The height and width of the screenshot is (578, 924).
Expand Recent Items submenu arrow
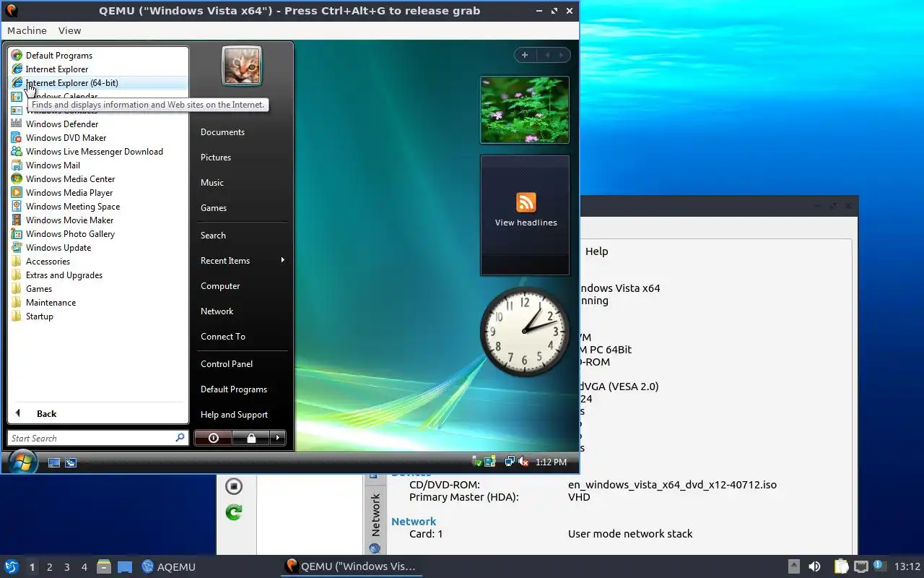(282, 260)
